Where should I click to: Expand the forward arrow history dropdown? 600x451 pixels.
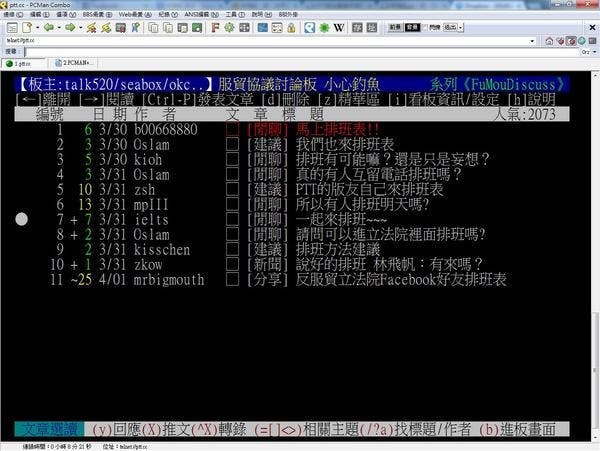click(80, 28)
